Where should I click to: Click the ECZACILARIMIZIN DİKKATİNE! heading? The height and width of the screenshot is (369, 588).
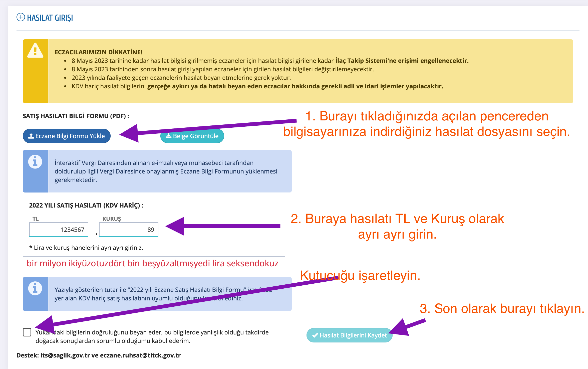(98, 52)
